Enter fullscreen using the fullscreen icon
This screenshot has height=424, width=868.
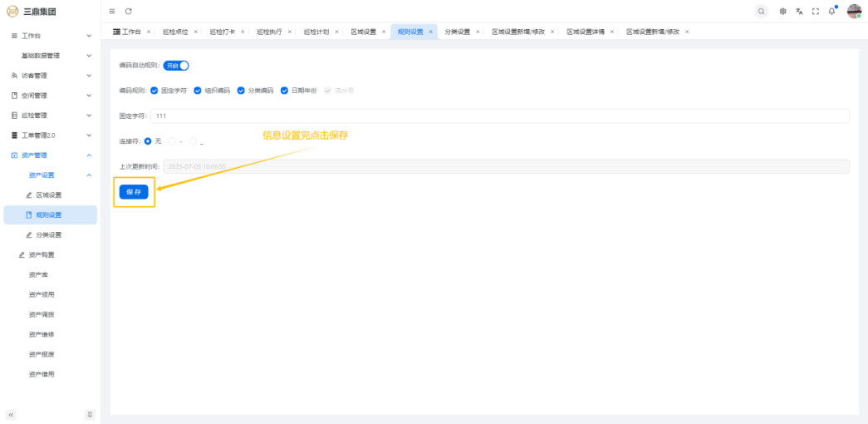point(815,11)
